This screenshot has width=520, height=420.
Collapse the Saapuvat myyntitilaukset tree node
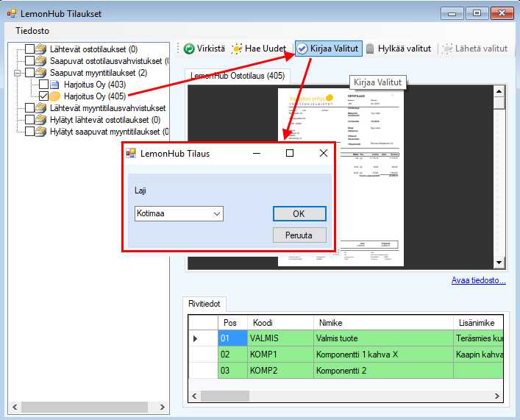17,73
